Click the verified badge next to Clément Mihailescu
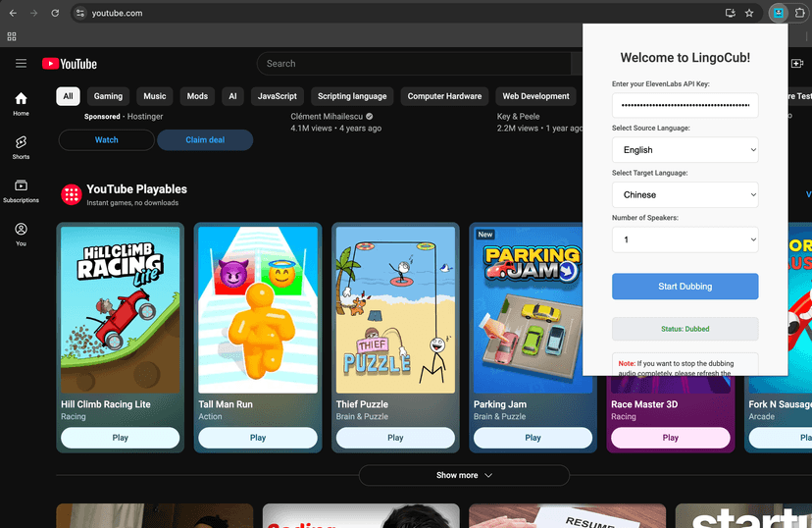The image size is (812, 528). tap(370, 116)
